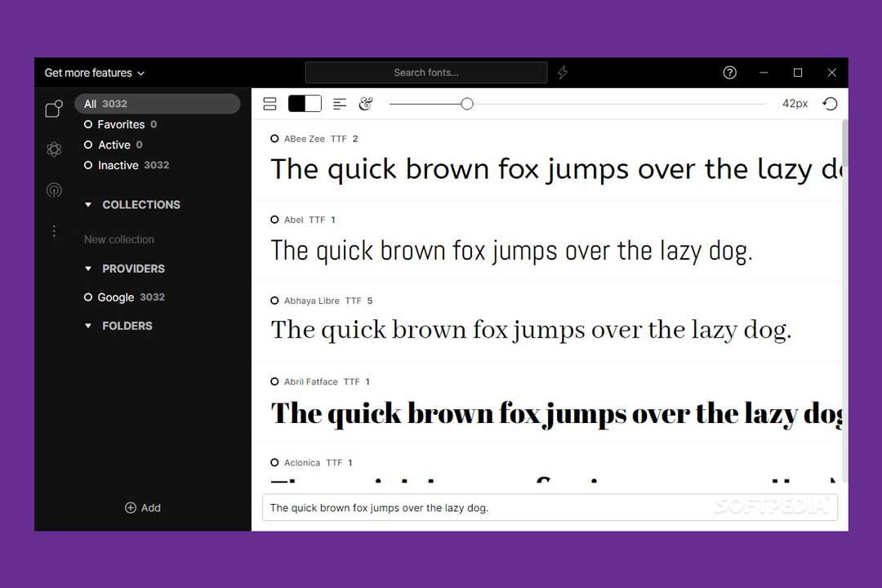Viewport: 882px width, 588px height.
Task: Click the Search fonts input field
Action: coord(426,73)
